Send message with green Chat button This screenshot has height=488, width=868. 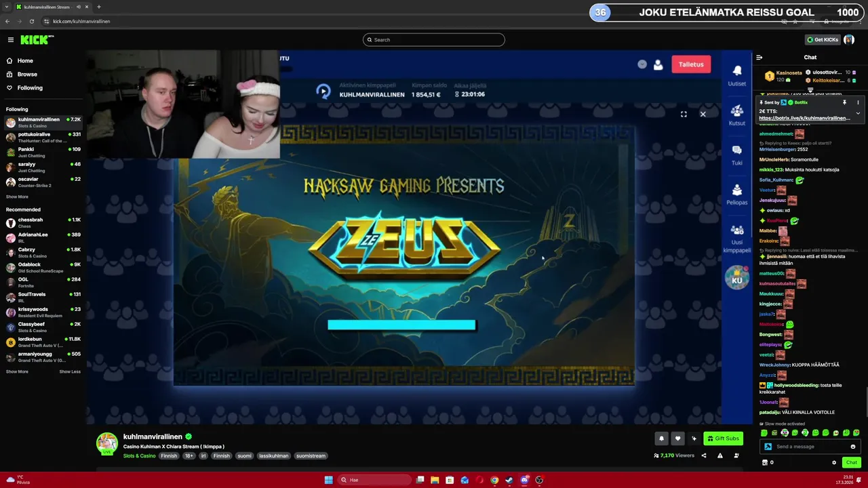pyautogui.click(x=852, y=462)
